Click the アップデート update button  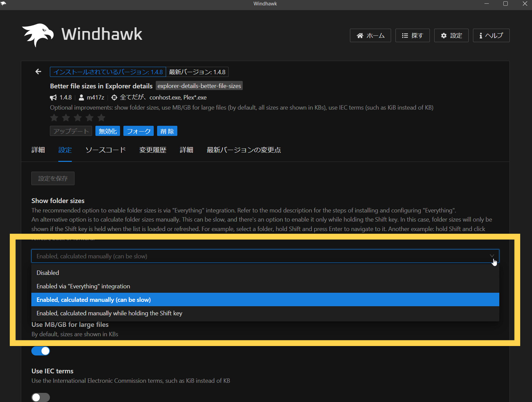tap(71, 131)
